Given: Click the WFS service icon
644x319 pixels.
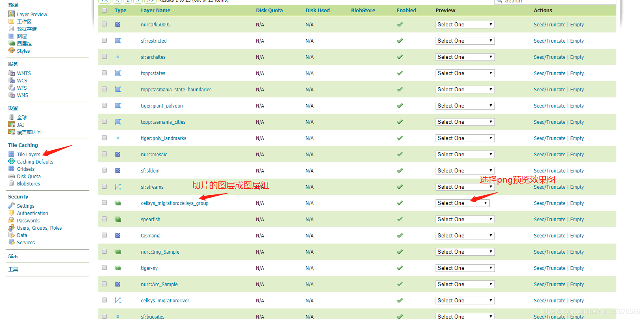Looking at the screenshot, I should (11, 88).
